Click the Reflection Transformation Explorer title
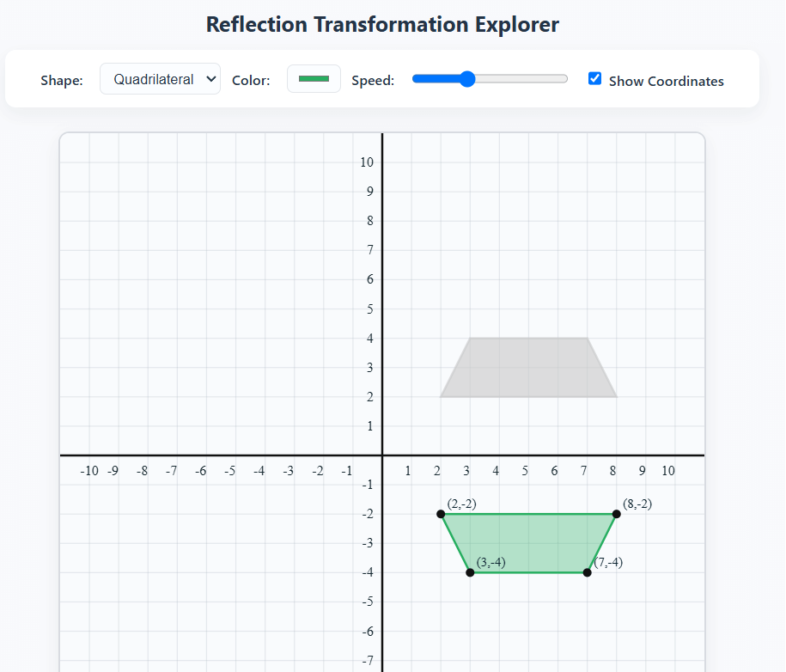The width and height of the screenshot is (786, 672). [381, 24]
